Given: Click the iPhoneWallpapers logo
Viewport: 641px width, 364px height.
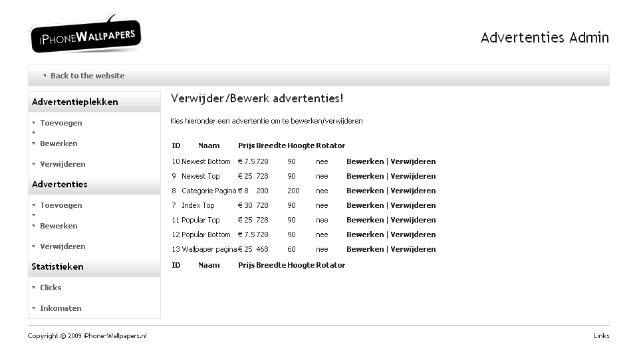Looking at the screenshot, I should (x=85, y=35).
